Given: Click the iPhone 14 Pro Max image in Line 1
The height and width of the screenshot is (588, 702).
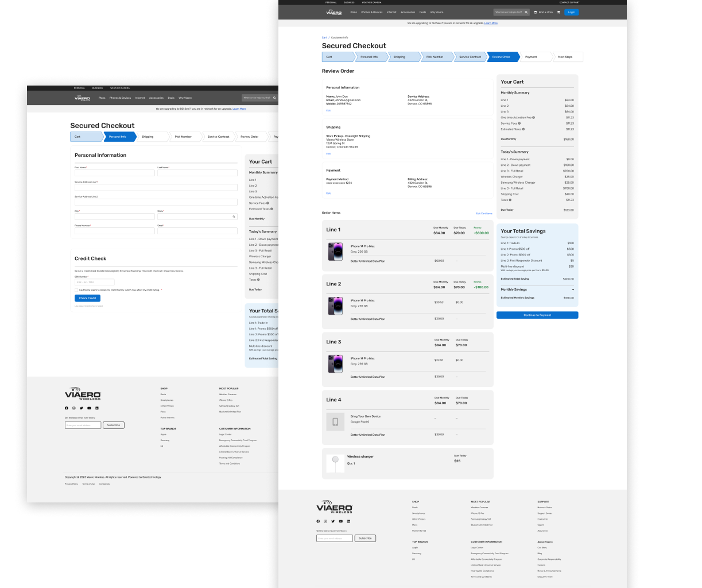Looking at the screenshot, I should [x=335, y=252].
